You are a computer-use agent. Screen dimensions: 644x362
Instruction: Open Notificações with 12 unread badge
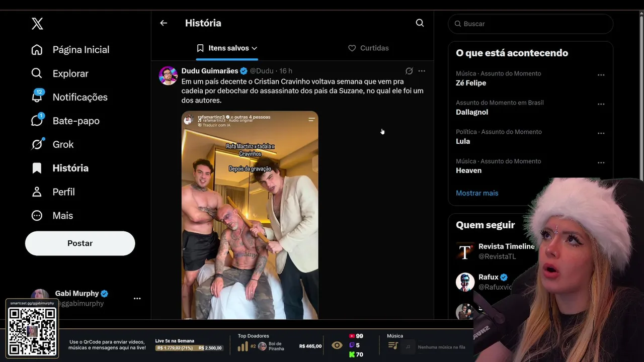(69, 97)
